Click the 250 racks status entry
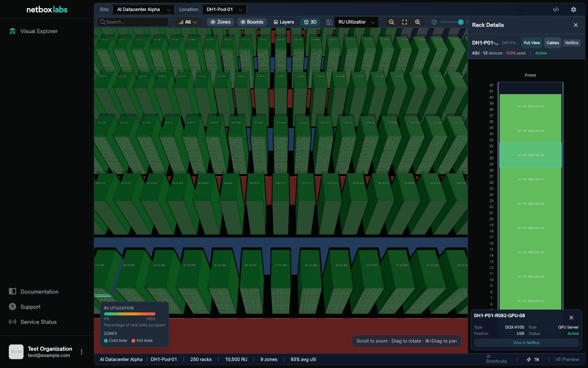This screenshot has width=588, height=368. [x=201, y=360]
